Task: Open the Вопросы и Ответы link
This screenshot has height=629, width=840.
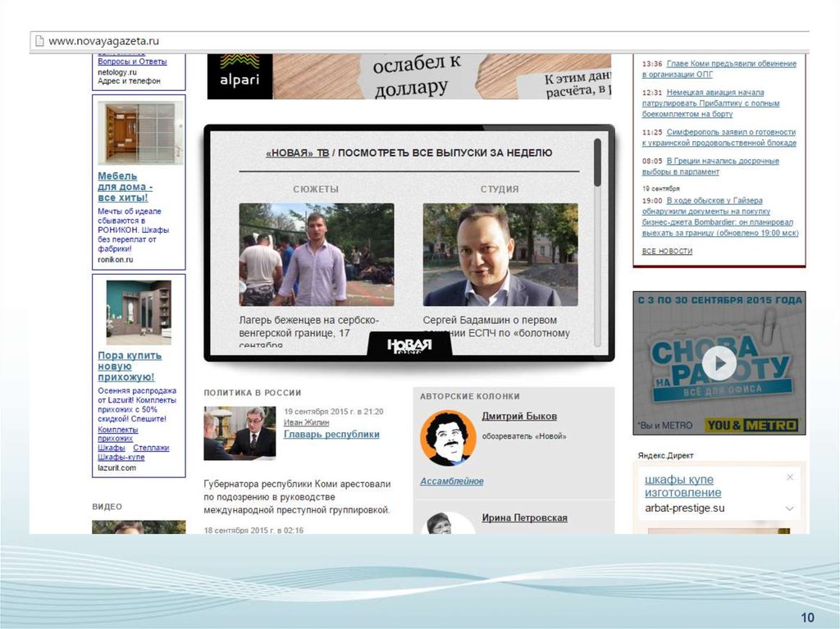Action: (132, 62)
